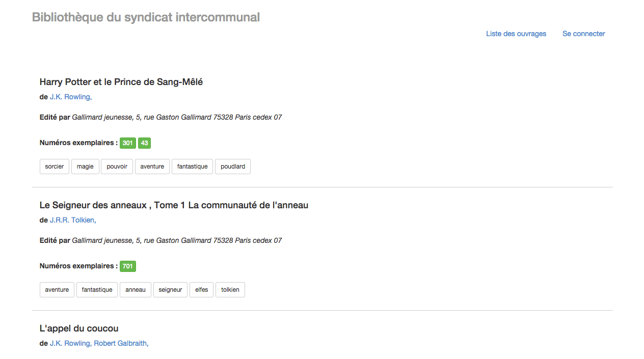The image size is (644, 359).
Task: Click the pouvoir tag
Action: coord(117,167)
